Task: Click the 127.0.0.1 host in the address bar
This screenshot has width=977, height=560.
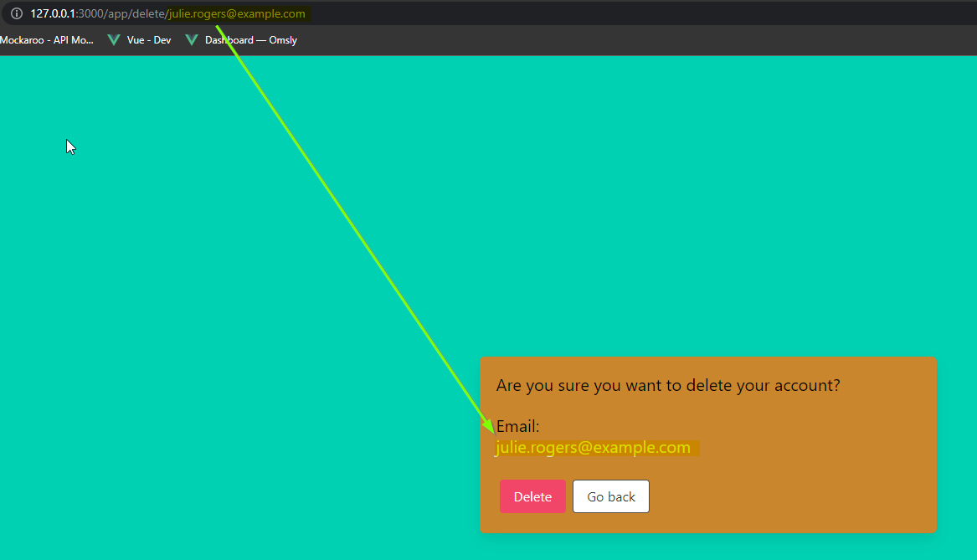Action: tap(53, 13)
